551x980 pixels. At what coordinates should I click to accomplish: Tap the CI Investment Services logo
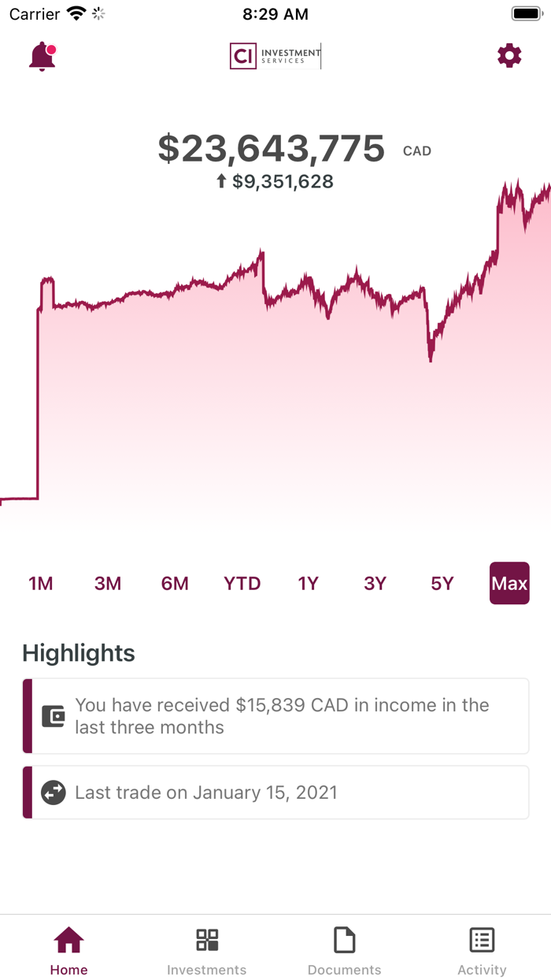(275, 55)
